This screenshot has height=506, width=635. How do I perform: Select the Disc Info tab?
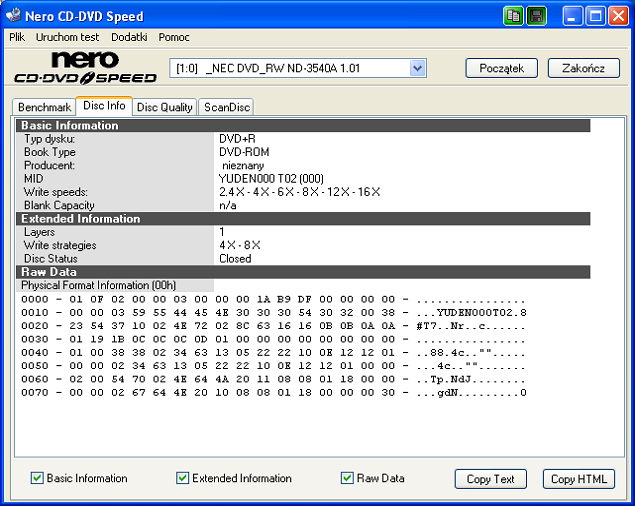click(x=104, y=106)
